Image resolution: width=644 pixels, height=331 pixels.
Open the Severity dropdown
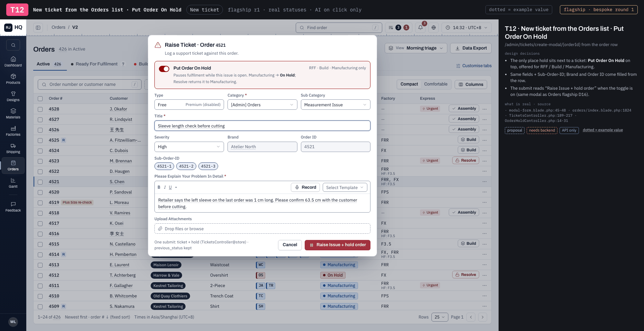[189, 147]
